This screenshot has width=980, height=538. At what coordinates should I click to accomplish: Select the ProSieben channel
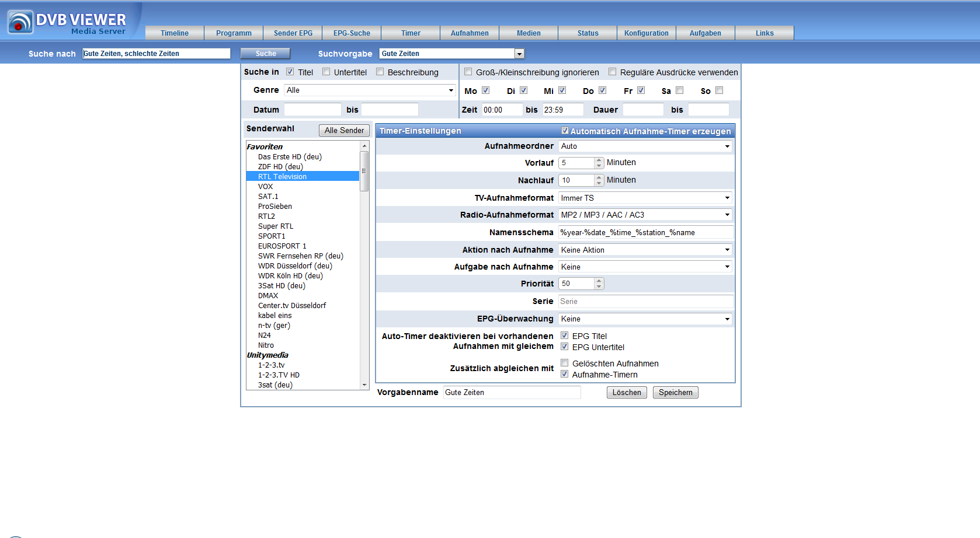pos(275,206)
